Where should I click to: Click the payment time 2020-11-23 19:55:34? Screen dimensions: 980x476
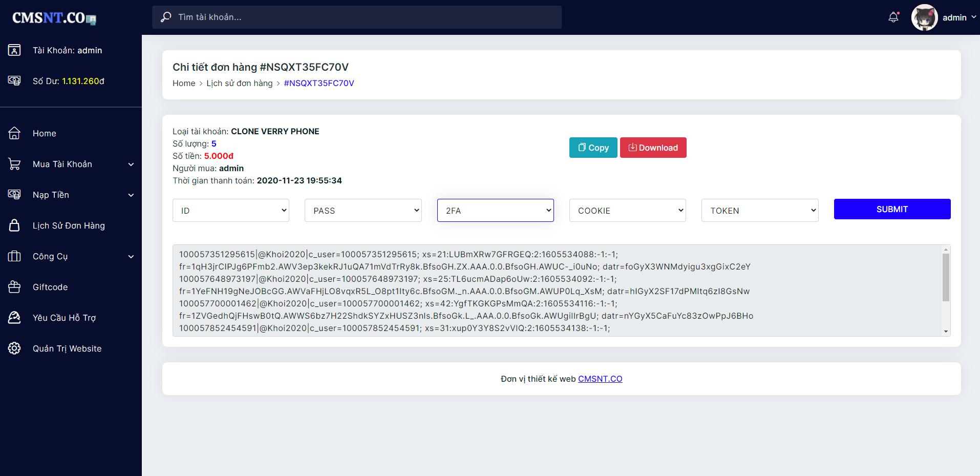tap(300, 180)
